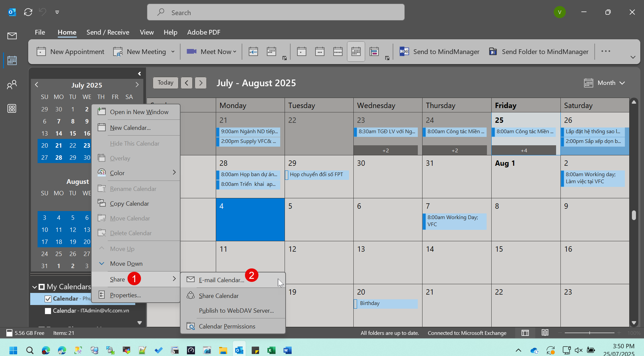
Task: Select Calendar Permissions menu entry
Action: click(x=227, y=326)
